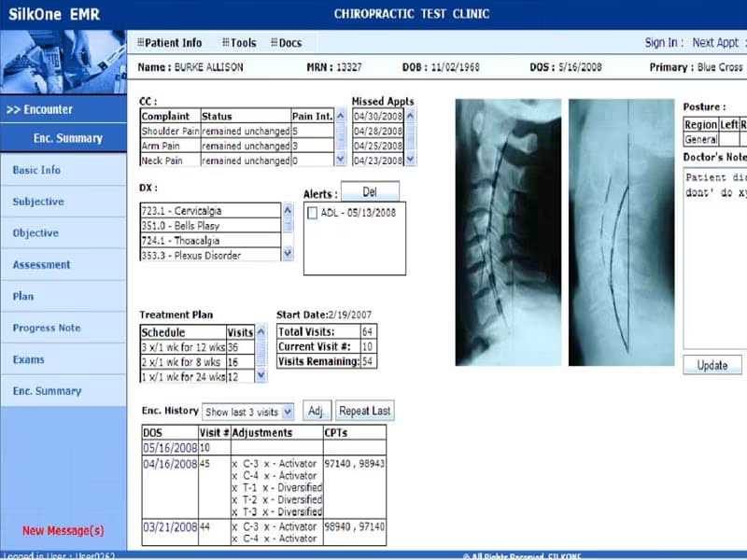Screen dimensions: 747x560
Task: Click the Treatment Plan scrollbar track
Action: (x=261, y=354)
